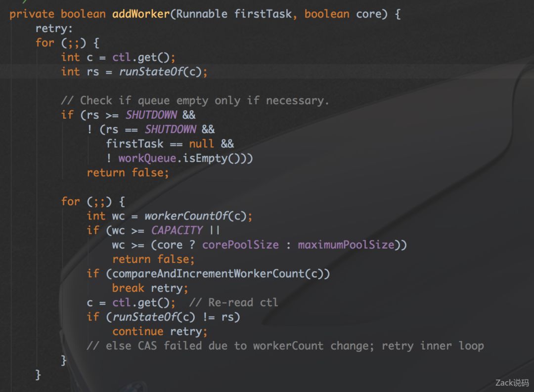The width and height of the screenshot is (534, 392).
Task: Click the comment 'Check if queue empty only if necessary.'
Action: click(x=195, y=101)
